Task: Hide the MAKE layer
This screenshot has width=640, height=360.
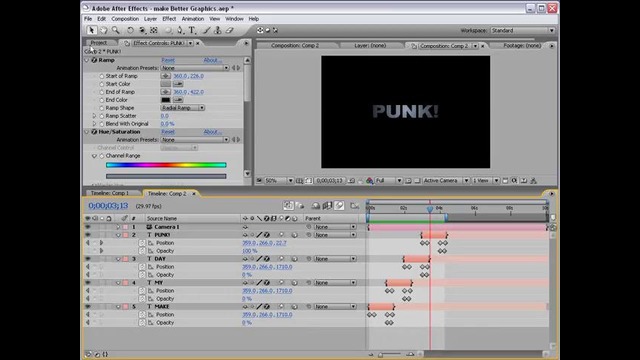Action: coord(87,307)
